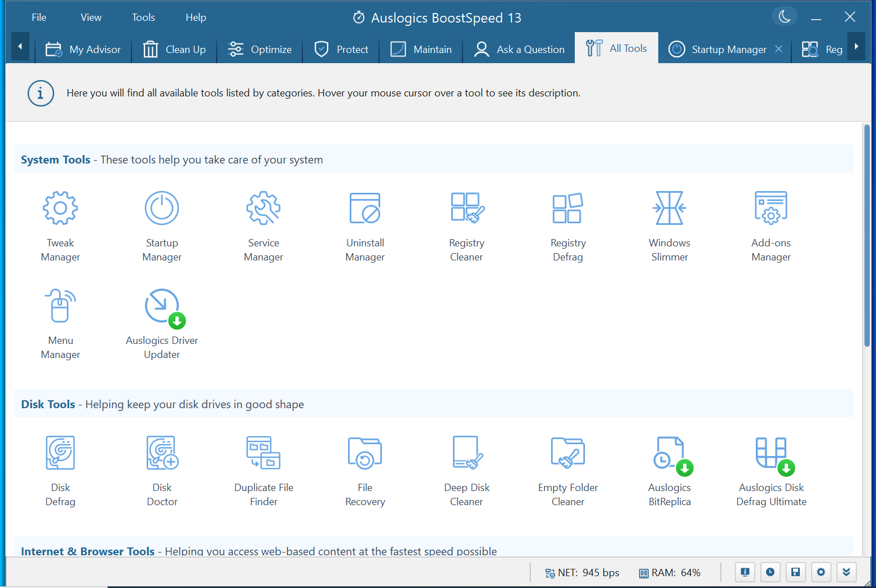Switch to the Clean Up tab
This screenshot has height=588, width=876.
point(174,50)
